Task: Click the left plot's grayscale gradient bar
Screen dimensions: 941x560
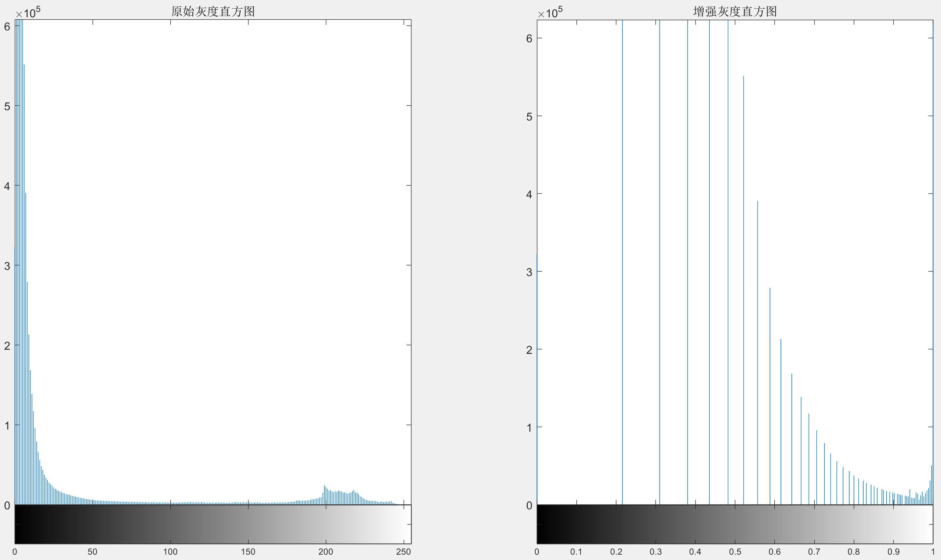Action: 213,524
